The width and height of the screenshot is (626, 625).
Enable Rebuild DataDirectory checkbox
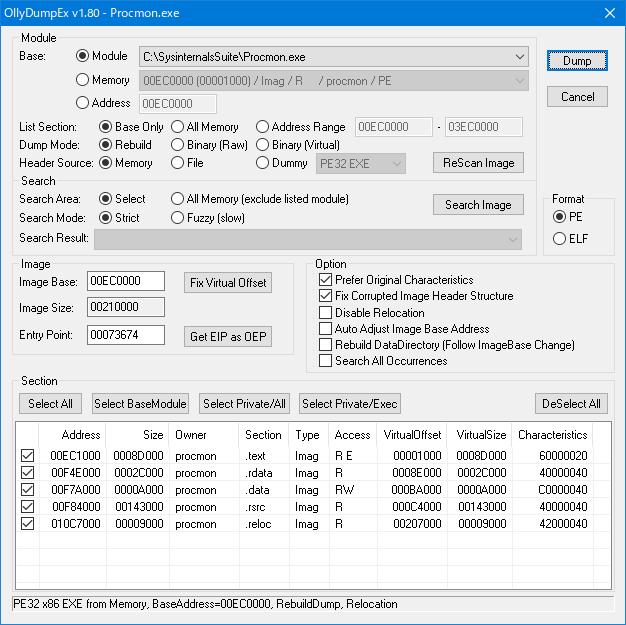point(325,345)
